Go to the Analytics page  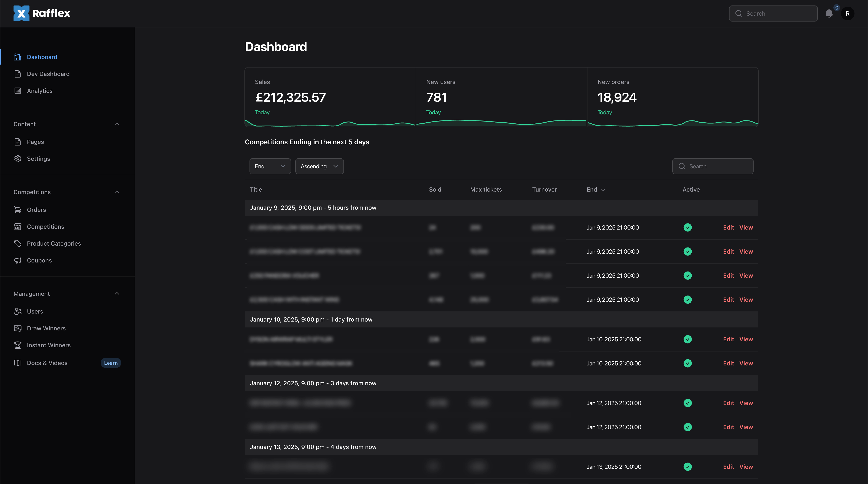pos(40,91)
